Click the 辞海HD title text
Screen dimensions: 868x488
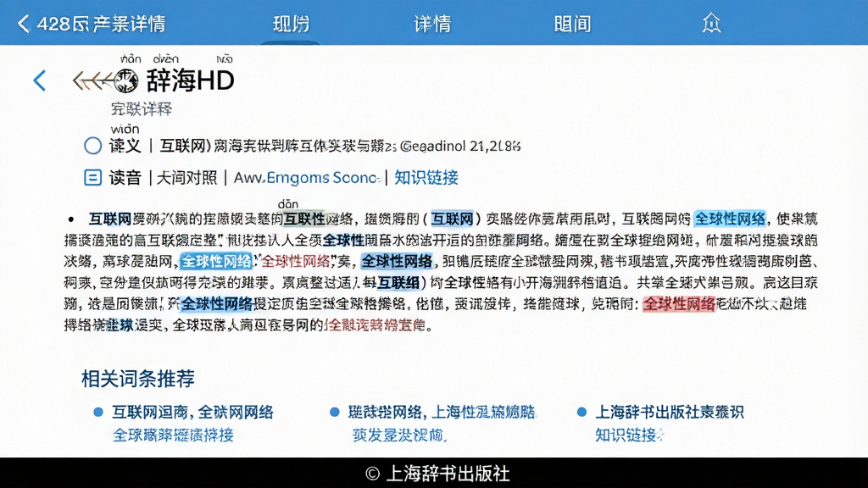pos(190,80)
